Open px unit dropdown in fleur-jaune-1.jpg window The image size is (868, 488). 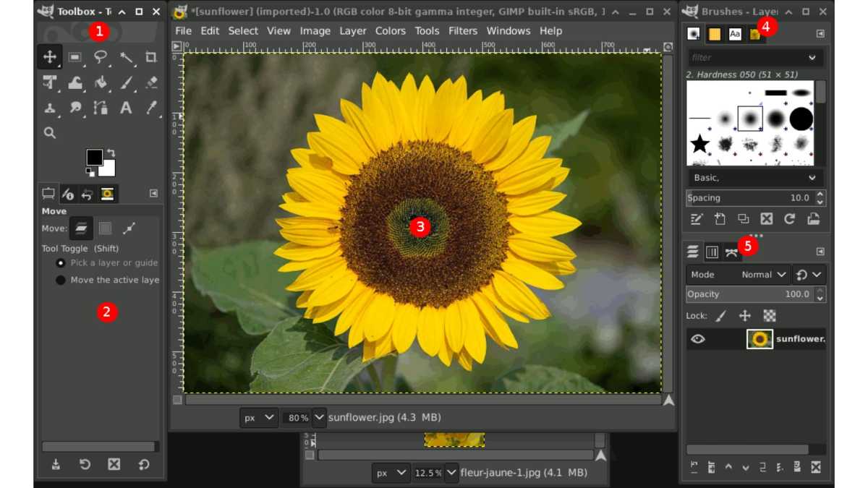(x=391, y=473)
